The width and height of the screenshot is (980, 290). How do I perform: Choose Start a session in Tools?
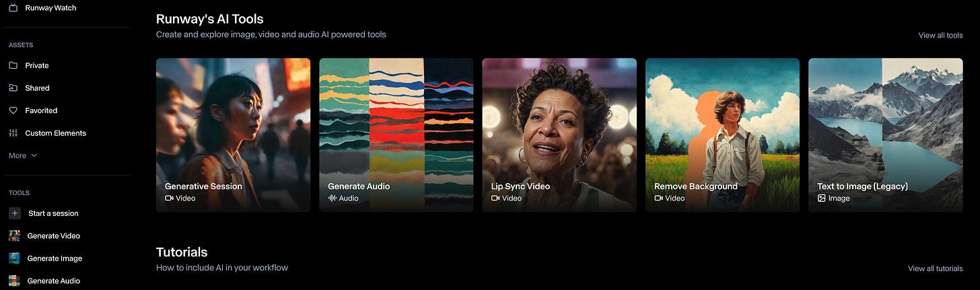53,213
